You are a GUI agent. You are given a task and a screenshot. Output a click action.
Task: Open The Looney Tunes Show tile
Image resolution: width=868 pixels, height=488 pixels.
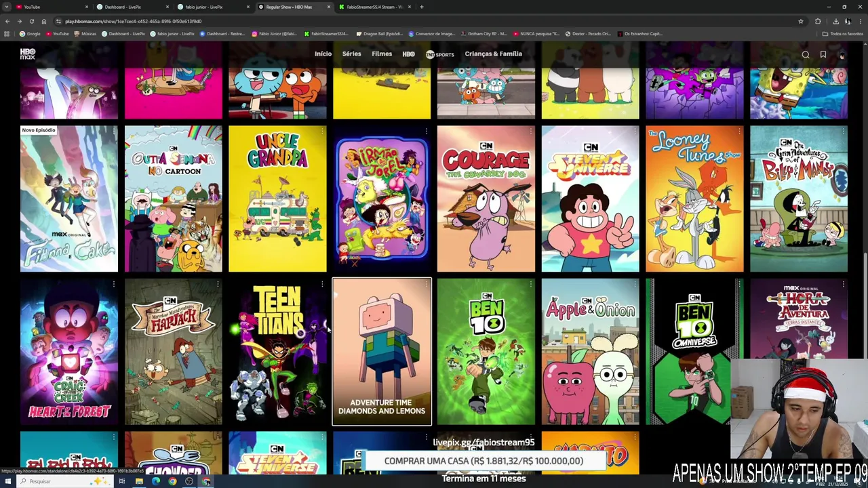click(694, 199)
